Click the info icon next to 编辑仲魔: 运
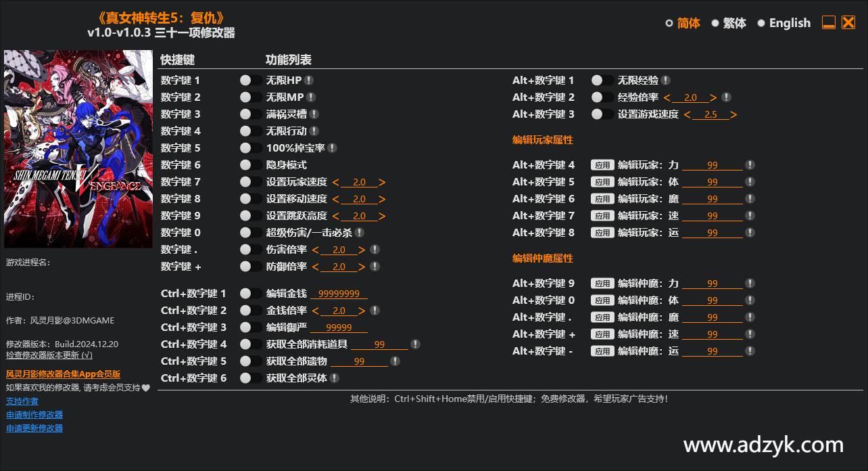Viewport: 868px width, 471px height. click(x=750, y=351)
